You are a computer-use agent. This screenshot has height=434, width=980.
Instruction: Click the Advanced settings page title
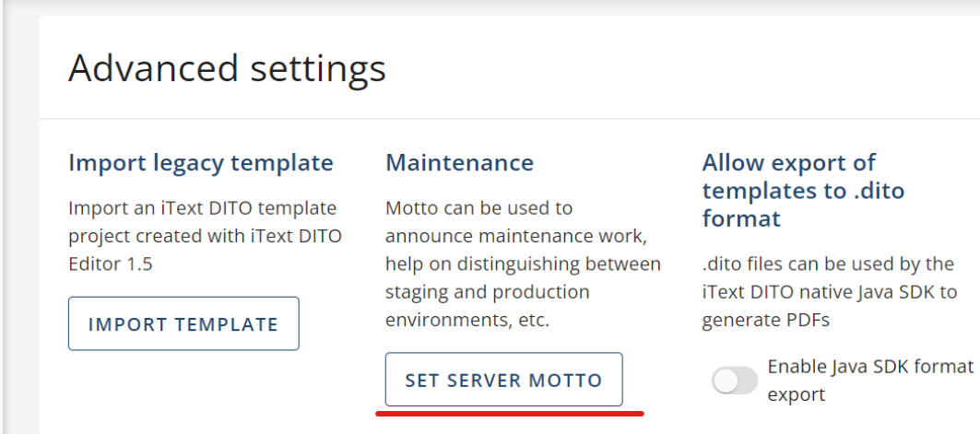[227, 68]
